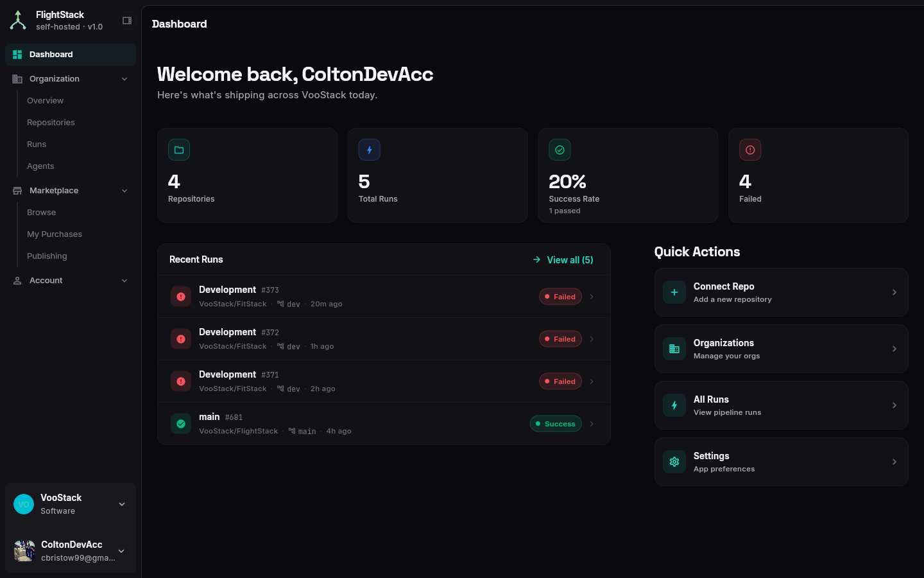Image resolution: width=924 pixels, height=578 pixels.
Task: Click chevron arrow on main #681 row
Action: pyautogui.click(x=592, y=424)
